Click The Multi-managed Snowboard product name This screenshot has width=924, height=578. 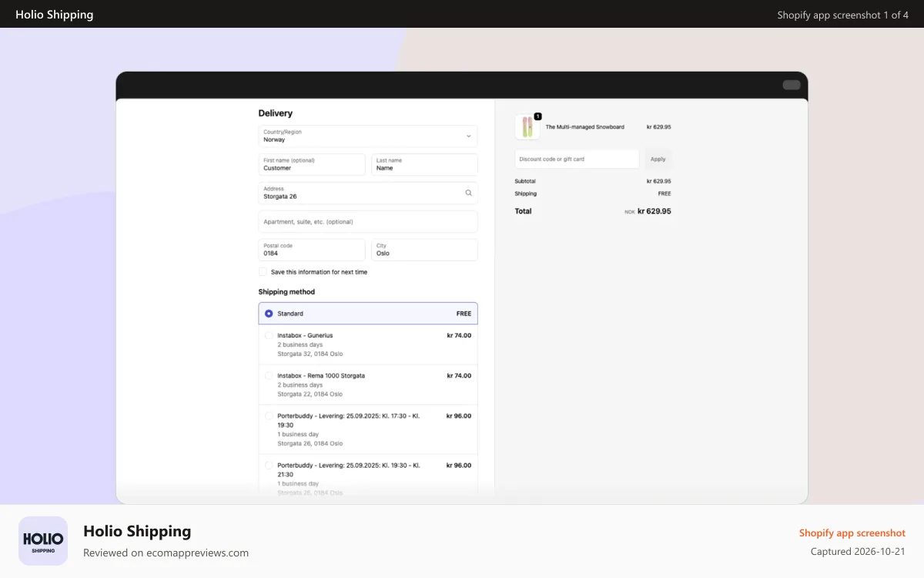585,127
